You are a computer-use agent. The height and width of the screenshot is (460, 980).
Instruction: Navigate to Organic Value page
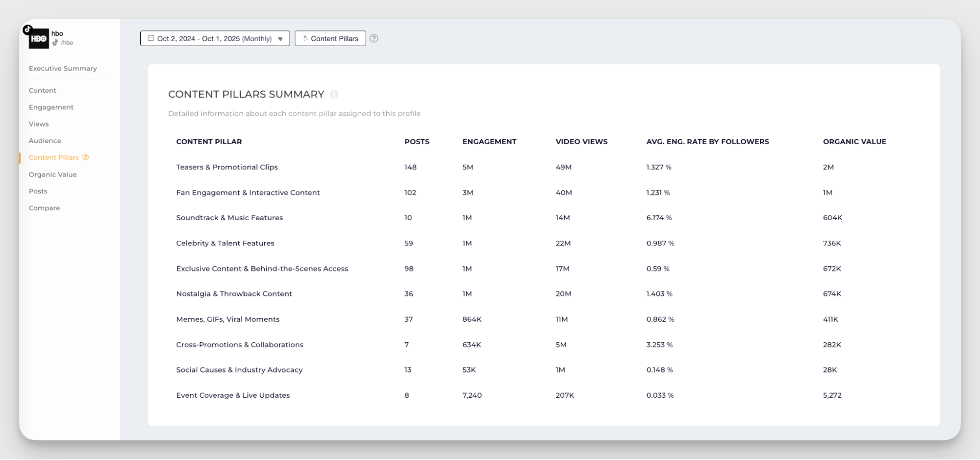tap(52, 175)
